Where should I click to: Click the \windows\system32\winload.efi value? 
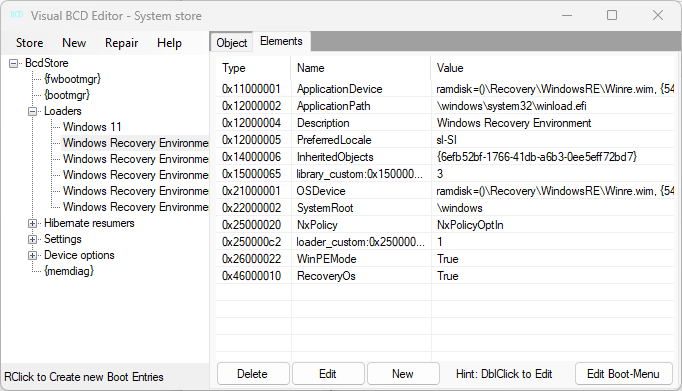click(x=512, y=106)
